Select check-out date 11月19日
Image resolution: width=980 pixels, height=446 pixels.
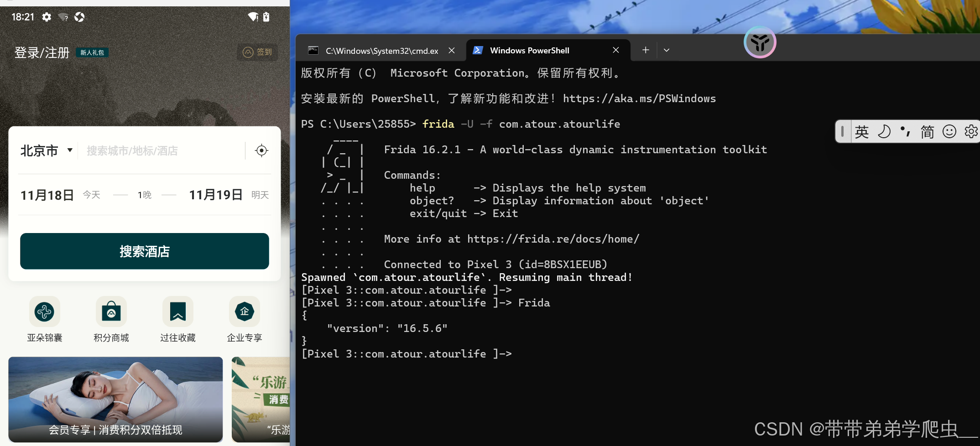pos(216,195)
